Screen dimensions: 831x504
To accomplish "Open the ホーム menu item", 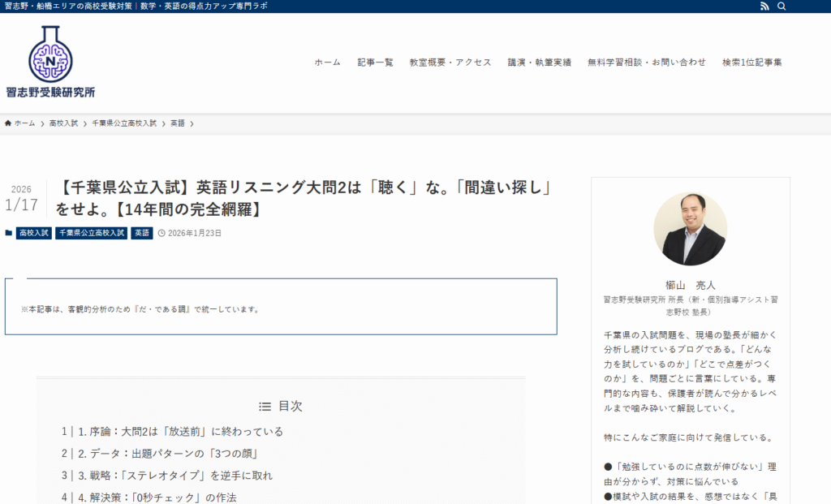I will tap(328, 62).
